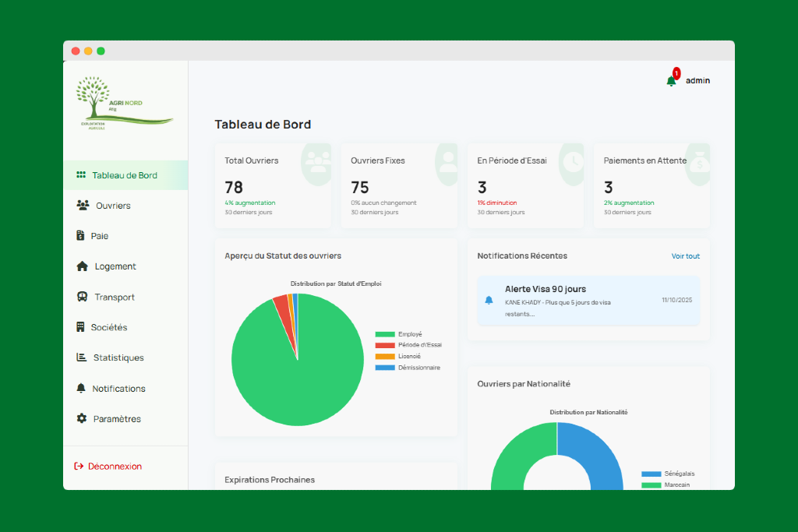
Task: Click the Paramètres gear icon
Action: (x=82, y=418)
